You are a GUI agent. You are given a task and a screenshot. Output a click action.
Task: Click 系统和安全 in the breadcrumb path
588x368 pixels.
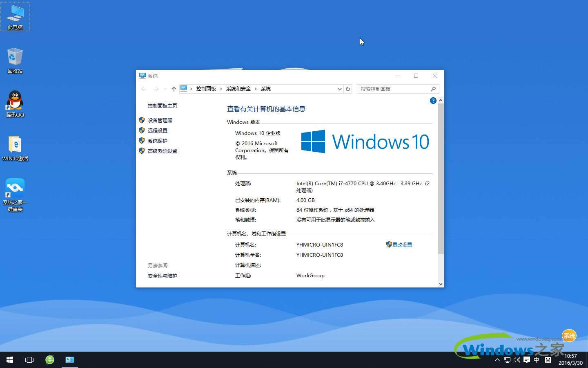(238, 89)
